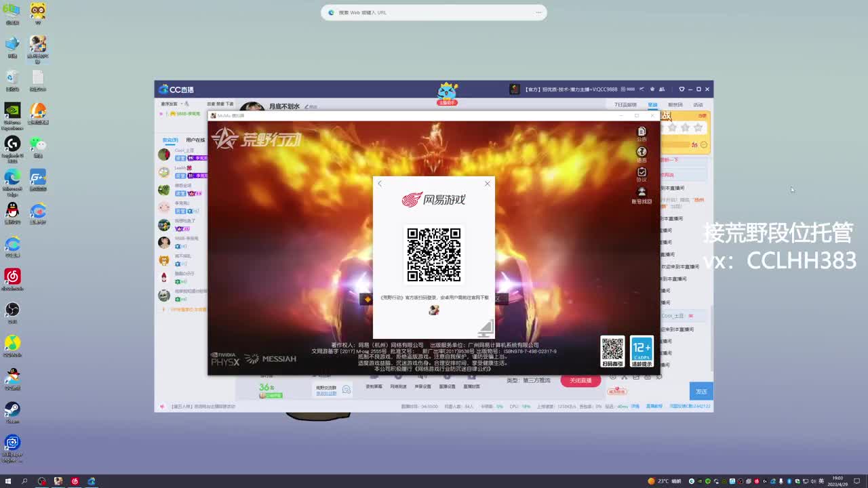Focus the Edge search or URL bar
This screenshot has width=868, height=488.
click(434, 12)
